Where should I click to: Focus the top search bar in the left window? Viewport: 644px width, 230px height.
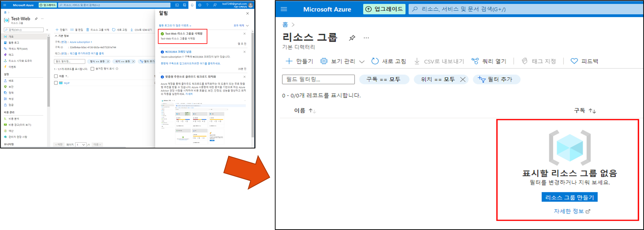point(114,5)
